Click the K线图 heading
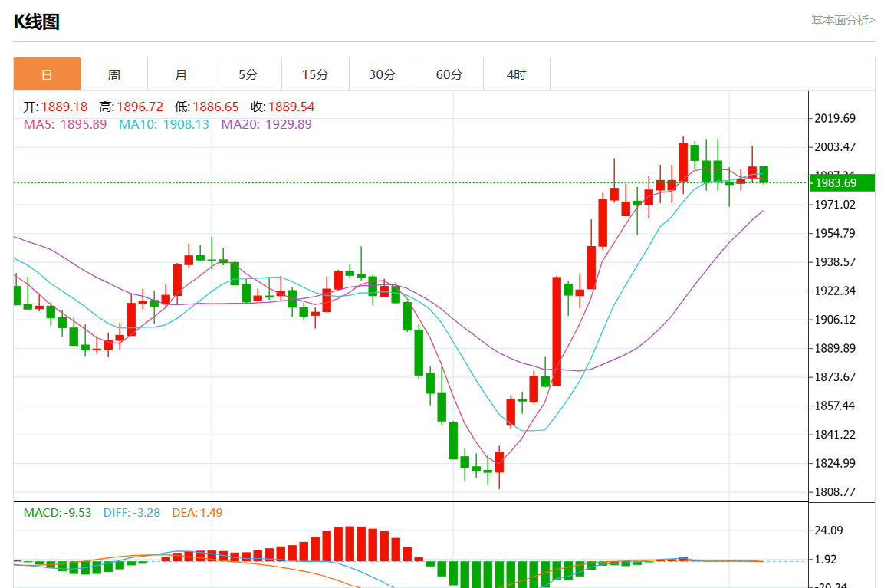The width and height of the screenshot is (894, 588). pos(37,21)
